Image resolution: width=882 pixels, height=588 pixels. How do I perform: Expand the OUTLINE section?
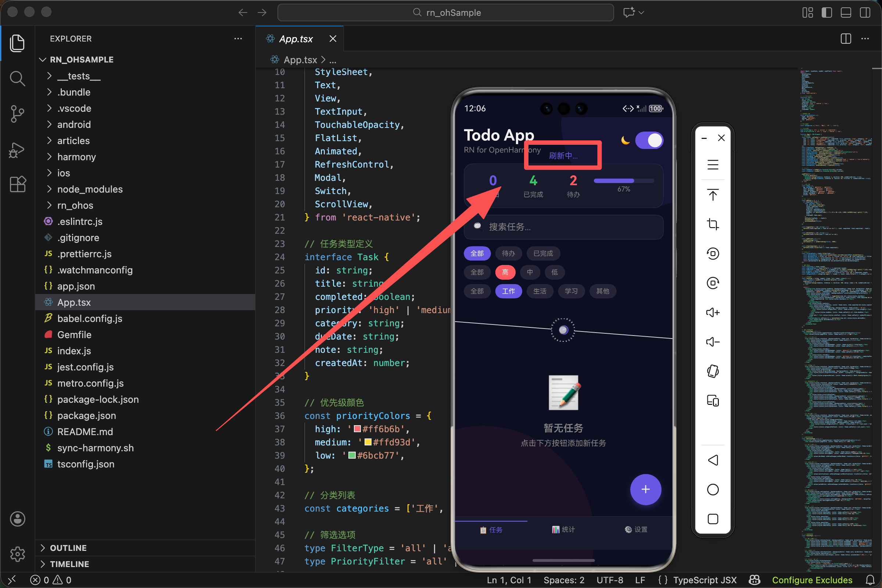(68, 548)
